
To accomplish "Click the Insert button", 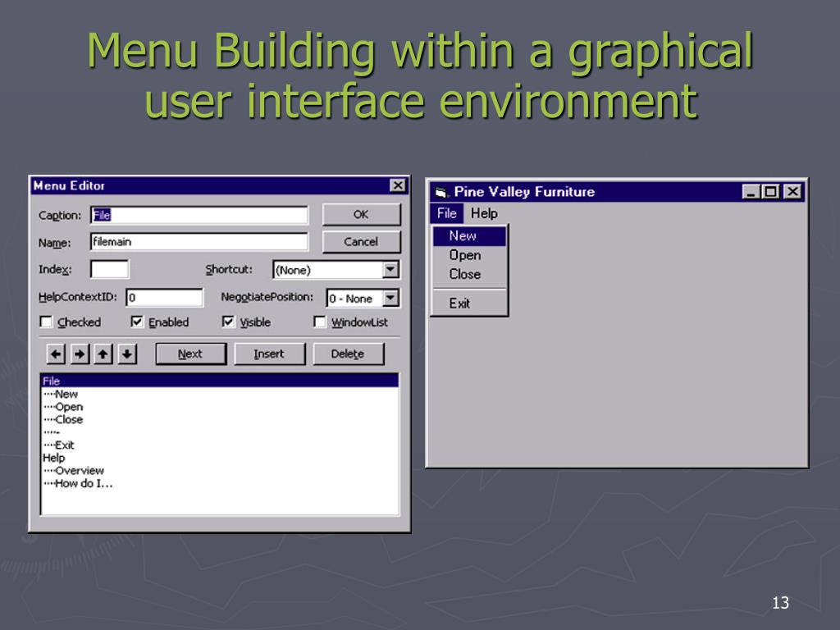I will pyautogui.click(x=269, y=354).
